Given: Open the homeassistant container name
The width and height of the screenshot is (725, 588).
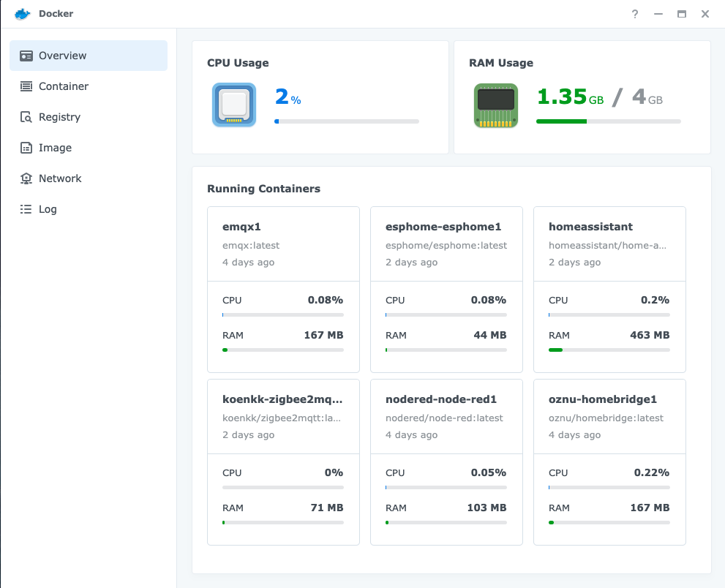Looking at the screenshot, I should [x=590, y=227].
